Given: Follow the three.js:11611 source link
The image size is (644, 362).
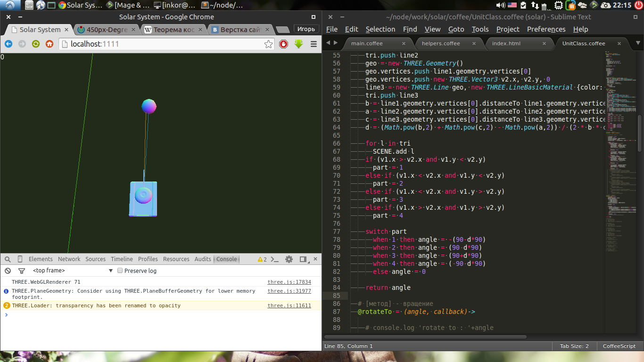Looking at the screenshot, I should [289, 306].
